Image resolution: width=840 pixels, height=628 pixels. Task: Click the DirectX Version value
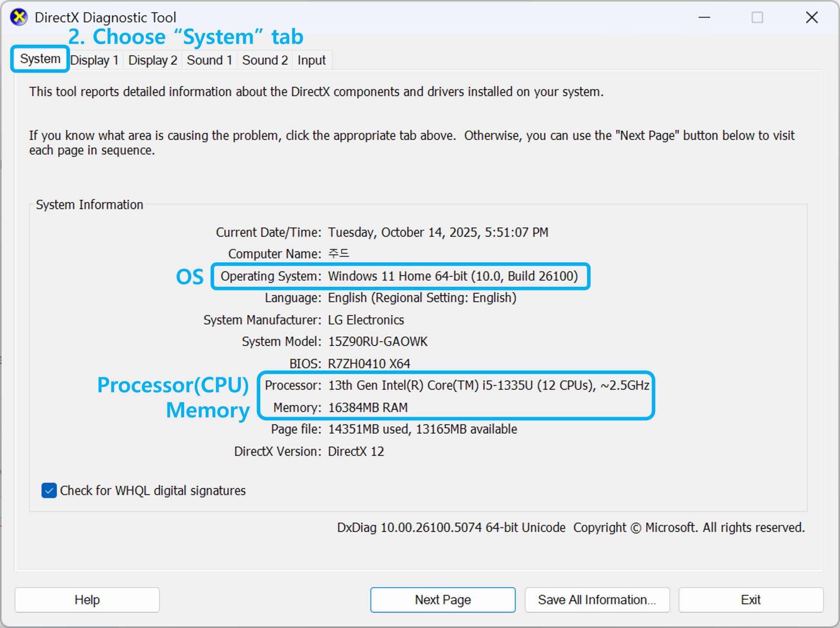356,451
